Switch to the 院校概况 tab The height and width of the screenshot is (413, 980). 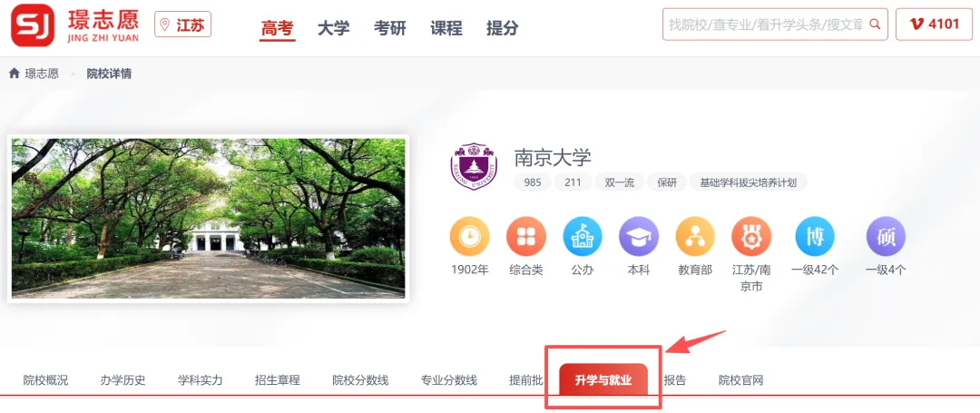[x=45, y=380]
